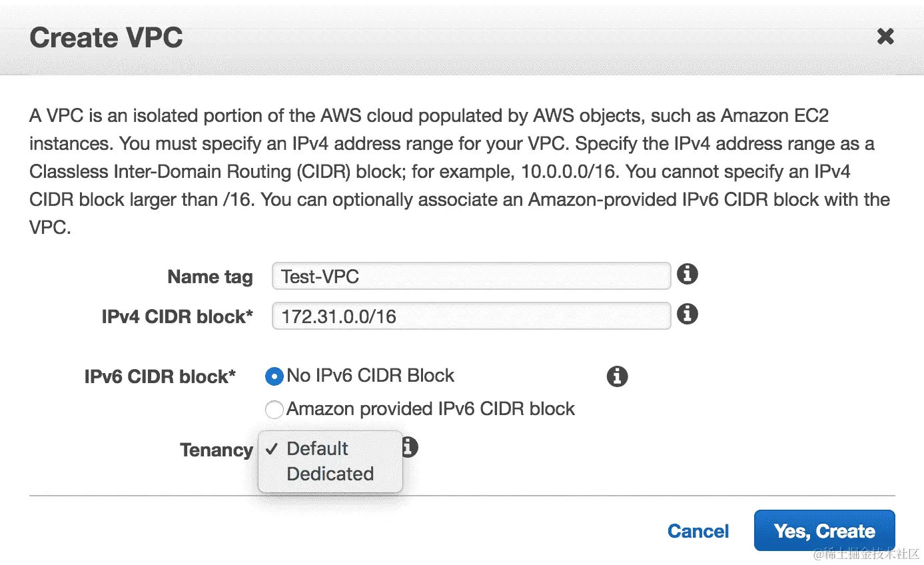Select the No IPv6 CIDR Block radio
This screenshot has width=924, height=565.
(x=274, y=376)
